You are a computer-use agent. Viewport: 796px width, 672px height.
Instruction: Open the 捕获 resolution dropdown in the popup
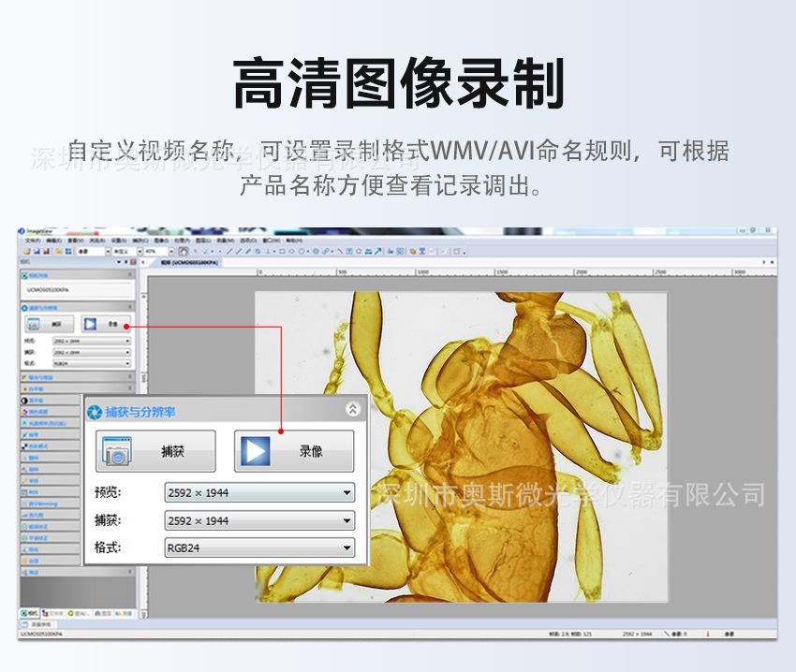347,520
